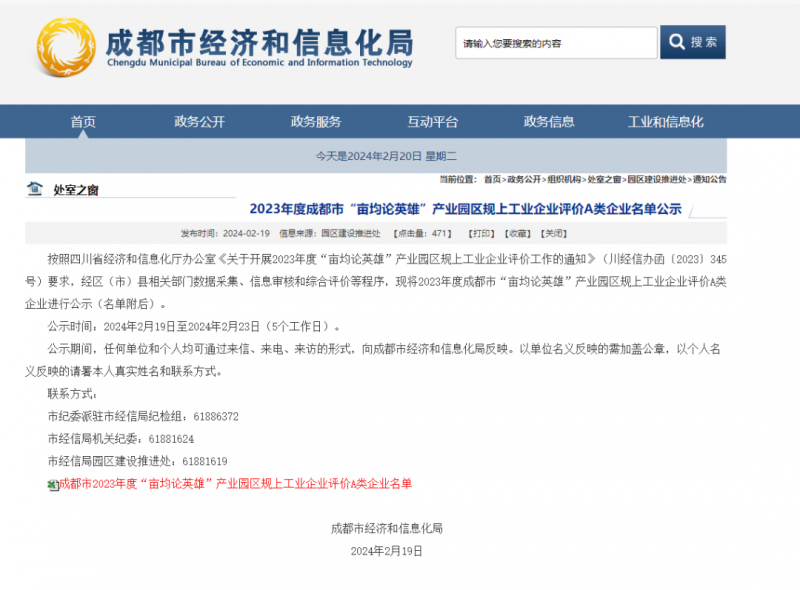Click the date banner 今天是2024年2月20日

(386, 156)
